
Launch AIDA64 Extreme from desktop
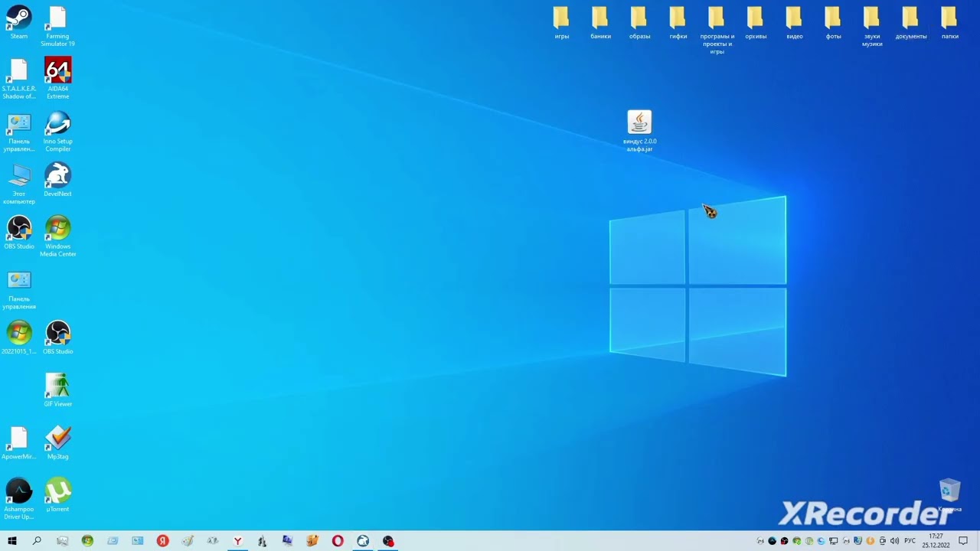click(x=58, y=79)
